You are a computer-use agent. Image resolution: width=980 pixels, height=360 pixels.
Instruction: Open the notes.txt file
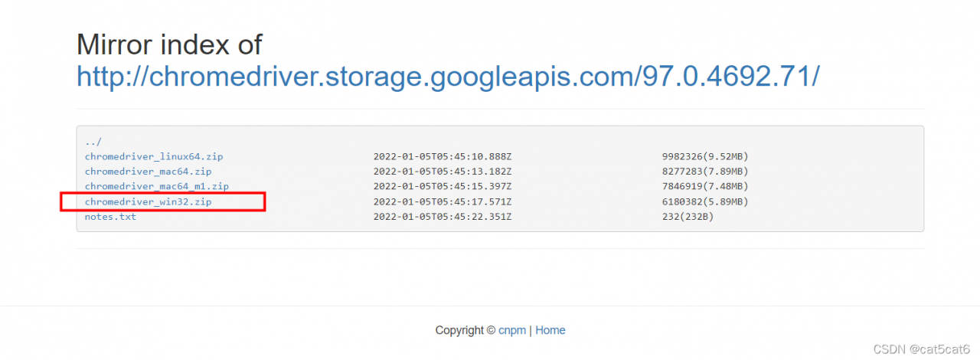pyautogui.click(x=110, y=217)
